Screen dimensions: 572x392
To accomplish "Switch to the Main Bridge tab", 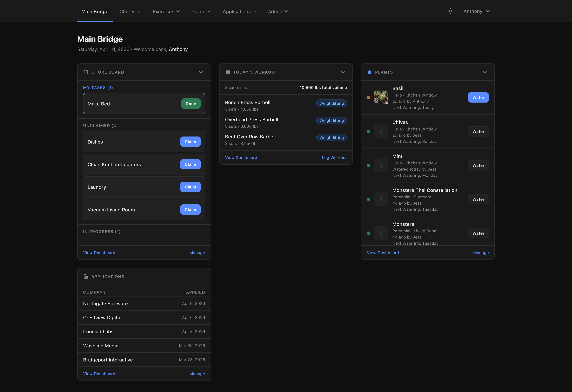I will pyautogui.click(x=95, y=11).
